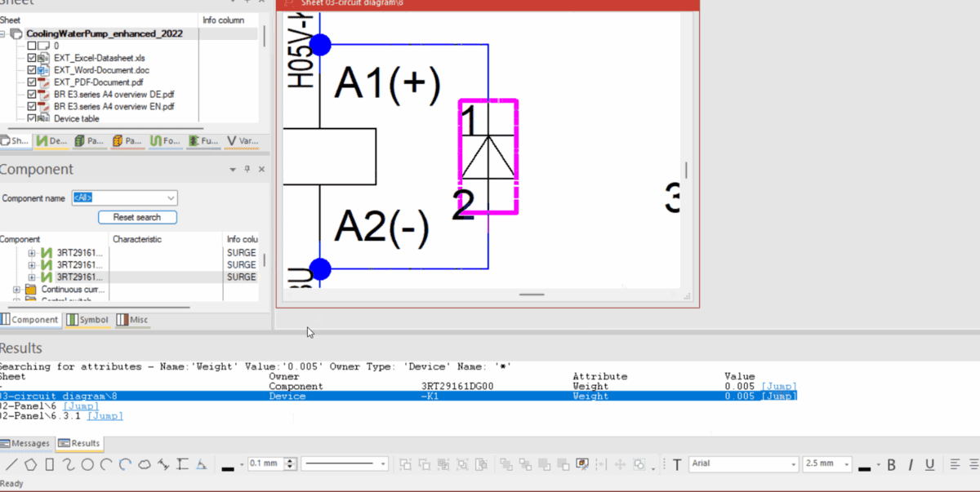Open the Component name dropdown

169,198
